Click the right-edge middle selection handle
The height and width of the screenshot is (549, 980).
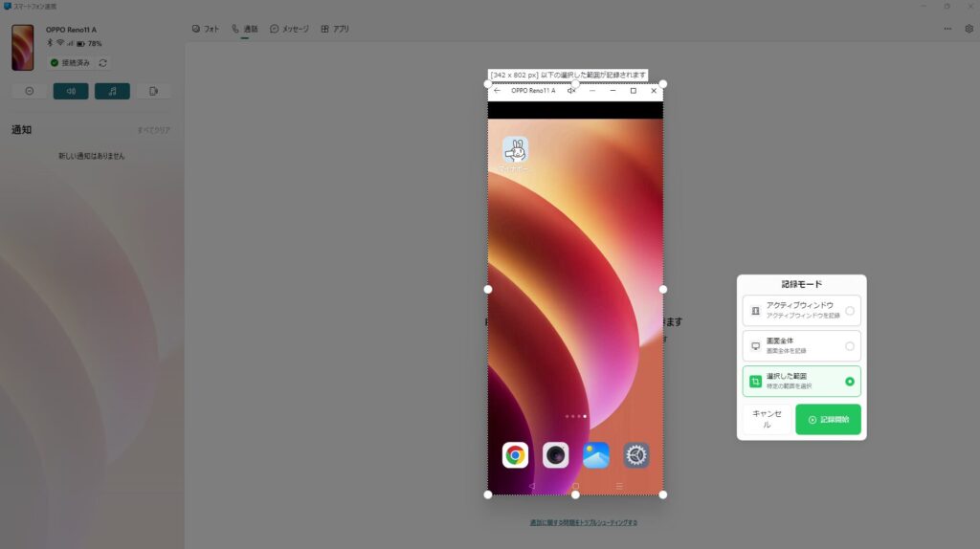coord(663,289)
